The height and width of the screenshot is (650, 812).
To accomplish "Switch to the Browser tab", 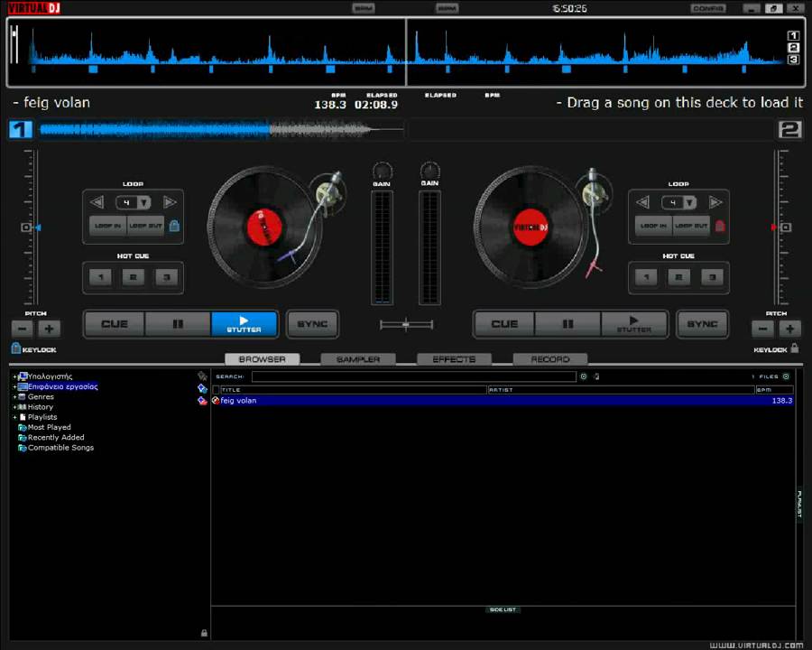I will pyautogui.click(x=262, y=359).
